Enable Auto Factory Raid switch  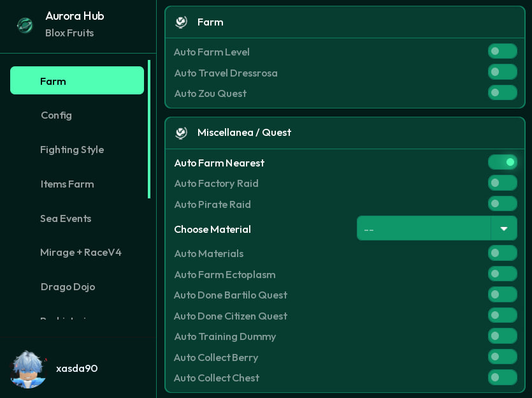(x=503, y=183)
